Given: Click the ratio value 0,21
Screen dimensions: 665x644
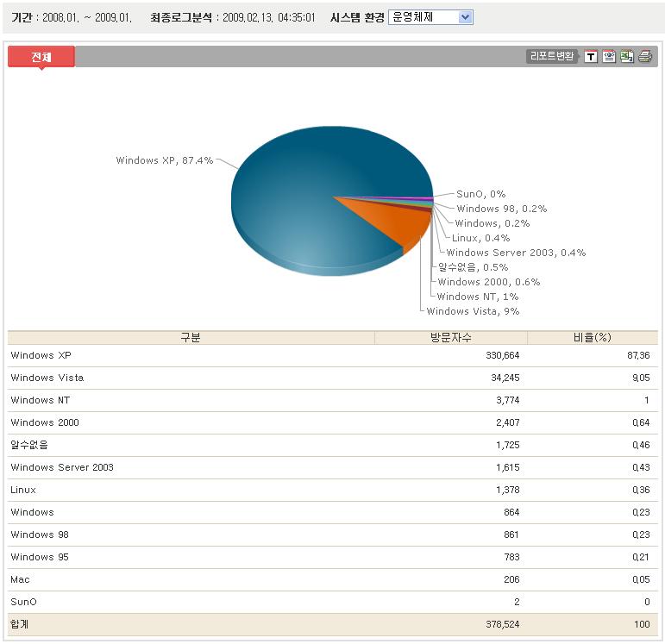Looking at the screenshot, I should point(641,557).
